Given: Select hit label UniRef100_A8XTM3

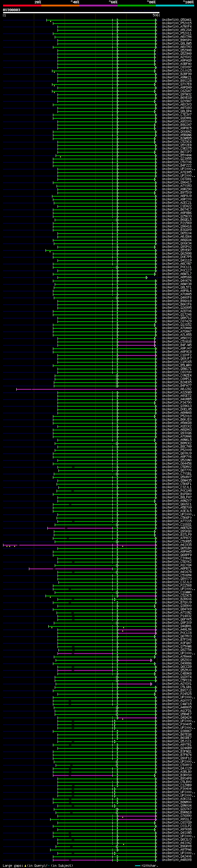Looking at the screenshot, I should (x=176, y=47).
